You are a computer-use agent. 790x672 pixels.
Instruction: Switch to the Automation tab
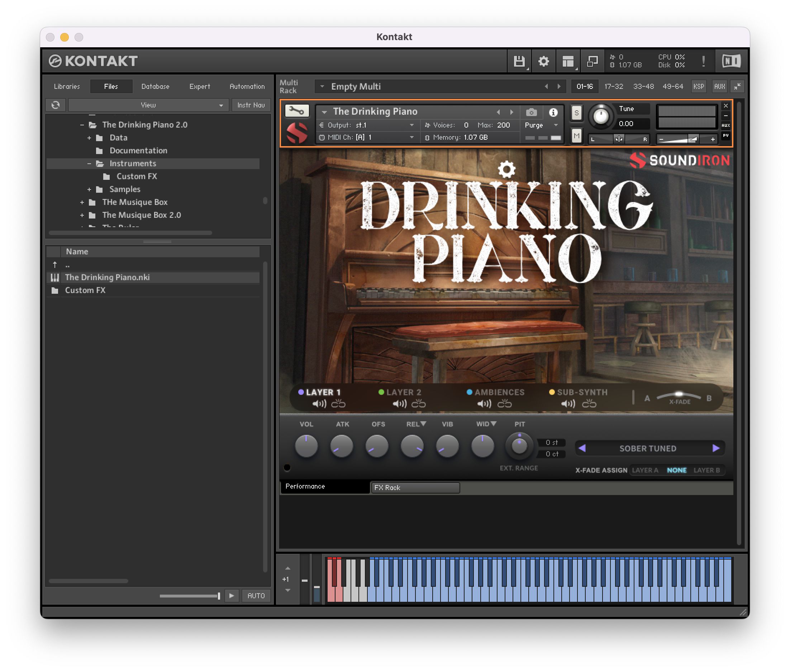pyautogui.click(x=247, y=86)
